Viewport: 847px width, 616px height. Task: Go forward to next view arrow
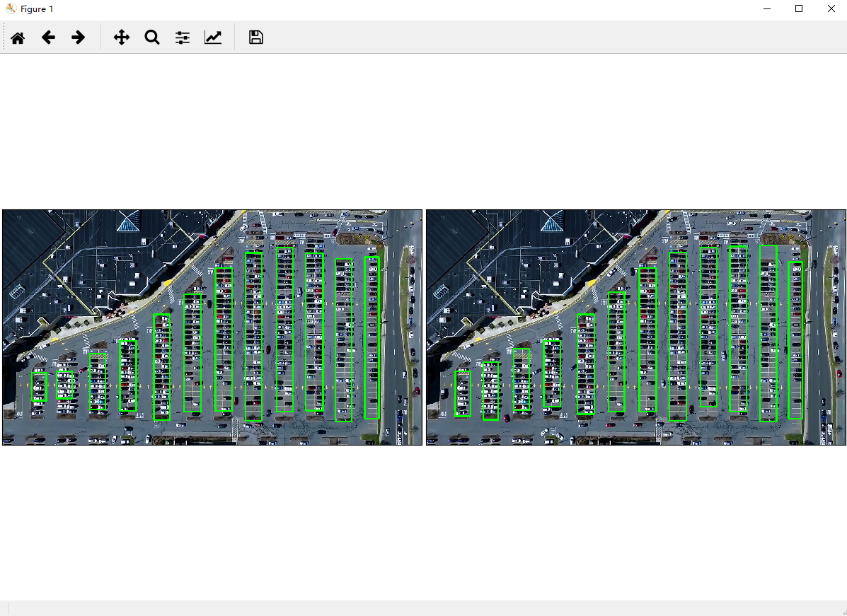pyautogui.click(x=79, y=37)
